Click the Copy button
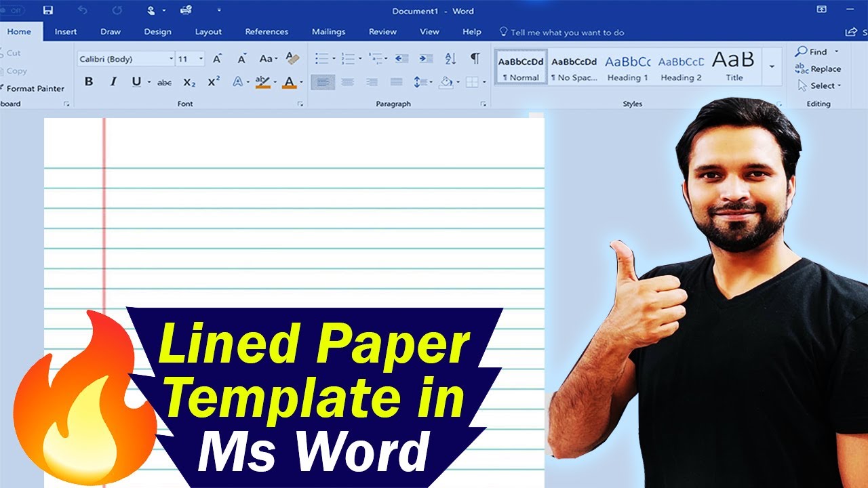Image resolution: width=868 pixels, height=488 pixels. click(x=14, y=70)
